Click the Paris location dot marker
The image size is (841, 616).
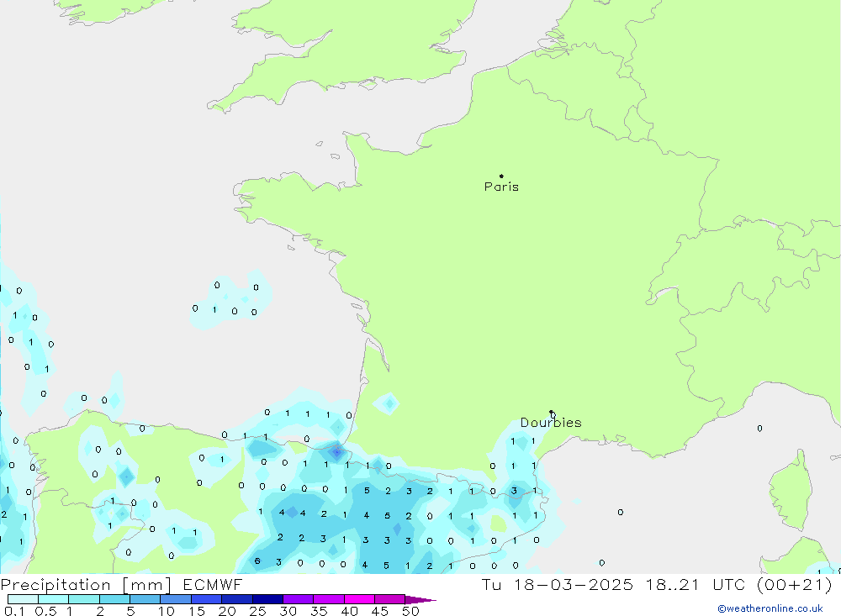click(501, 176)
